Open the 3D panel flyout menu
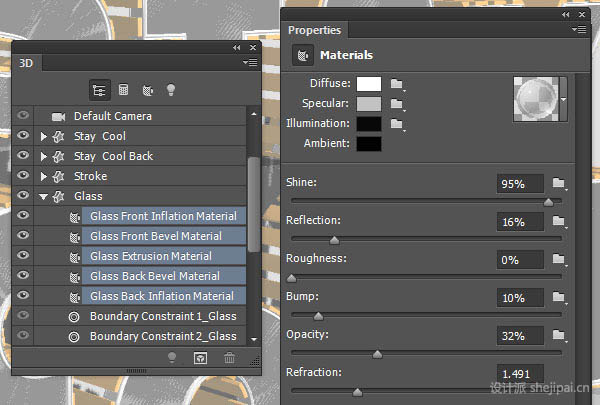 tap(250, 62)
